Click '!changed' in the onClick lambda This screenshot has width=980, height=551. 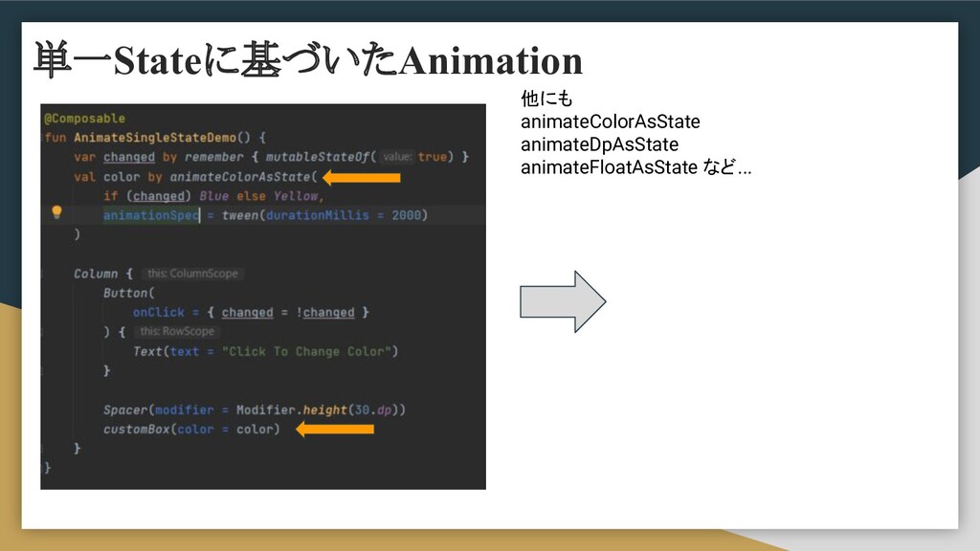(x=325, y=313)
